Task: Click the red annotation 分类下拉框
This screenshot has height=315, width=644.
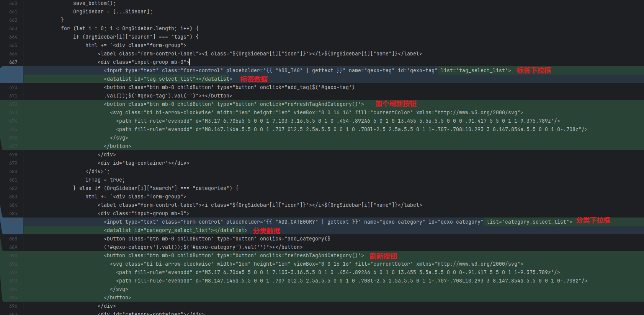Action: [x=593, y=221]
